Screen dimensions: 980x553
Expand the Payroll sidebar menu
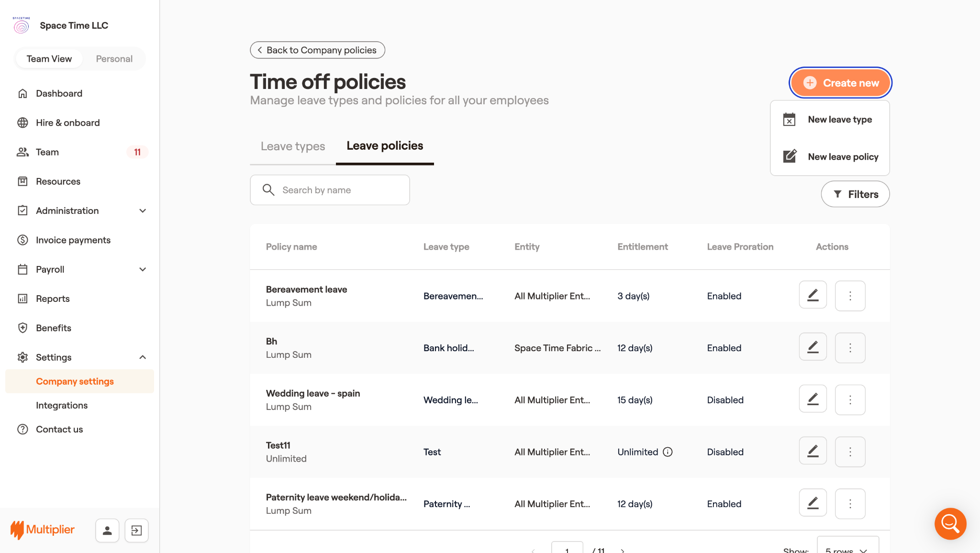click(x=142, y=269)
